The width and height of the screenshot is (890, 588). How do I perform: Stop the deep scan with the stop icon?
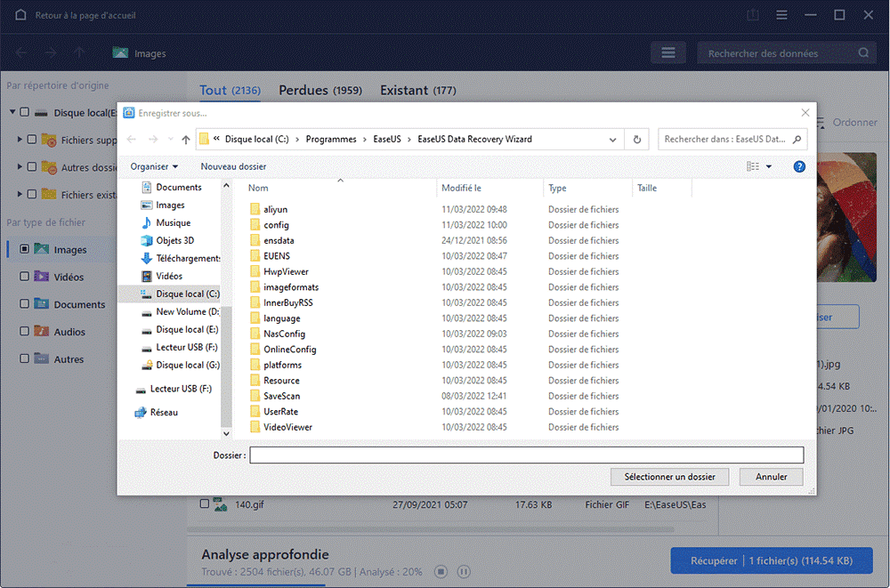(441, 571)
